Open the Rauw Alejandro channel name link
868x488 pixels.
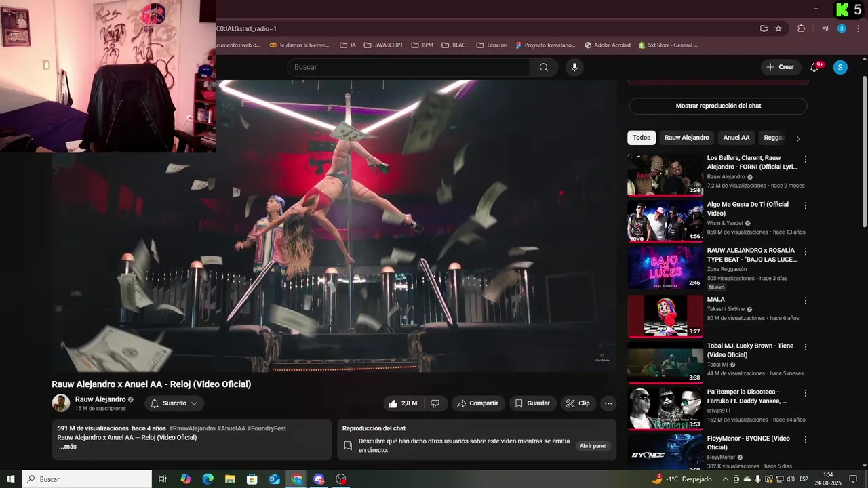click(x=100, y=399)
